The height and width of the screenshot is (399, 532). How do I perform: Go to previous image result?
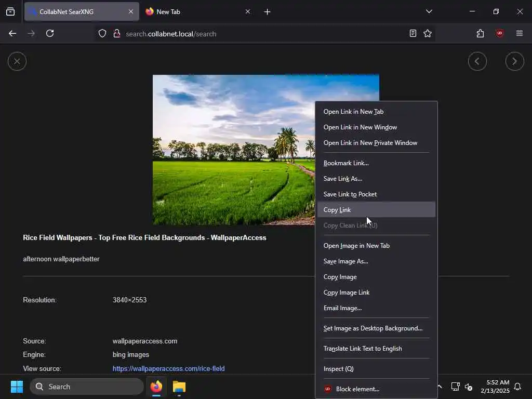pyautogui.click(x=477, y=61)
